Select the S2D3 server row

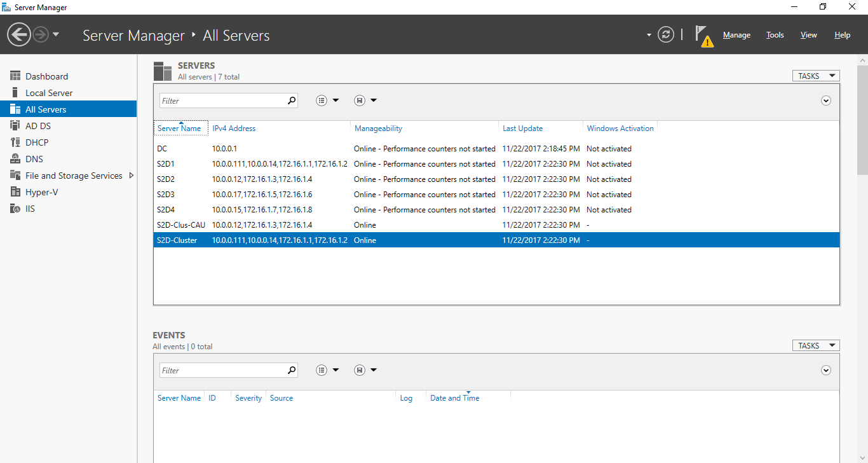tap(496, 195)
